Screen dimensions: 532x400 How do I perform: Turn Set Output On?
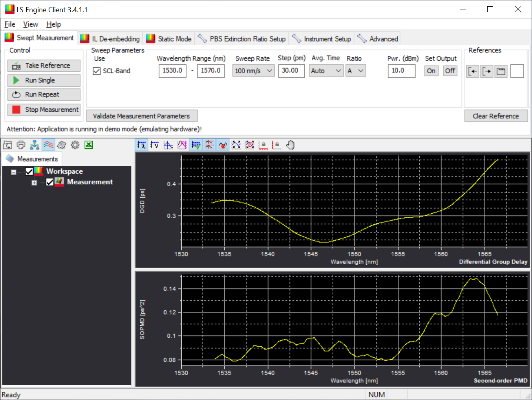(431, 71)
